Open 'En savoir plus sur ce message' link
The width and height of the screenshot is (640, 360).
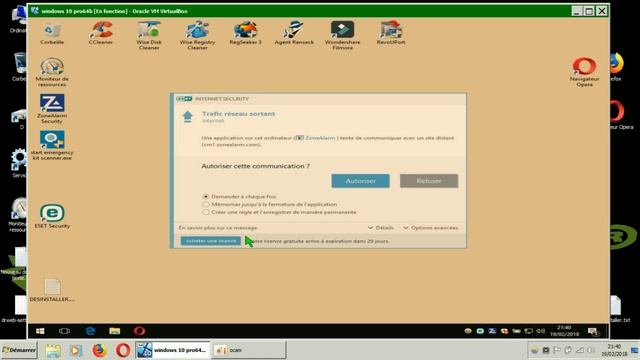[x=218, y=228]
